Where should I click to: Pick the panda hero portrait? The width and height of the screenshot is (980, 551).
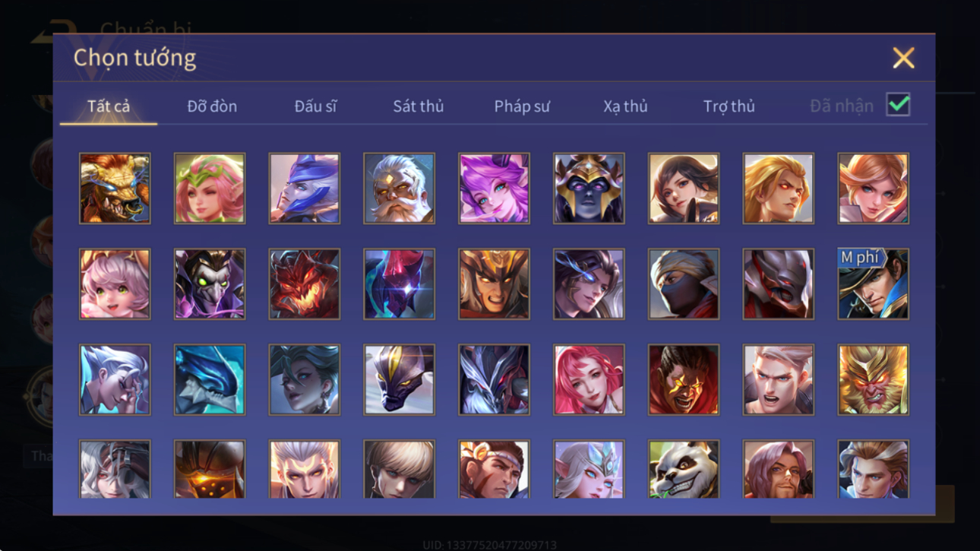[684, 470]
